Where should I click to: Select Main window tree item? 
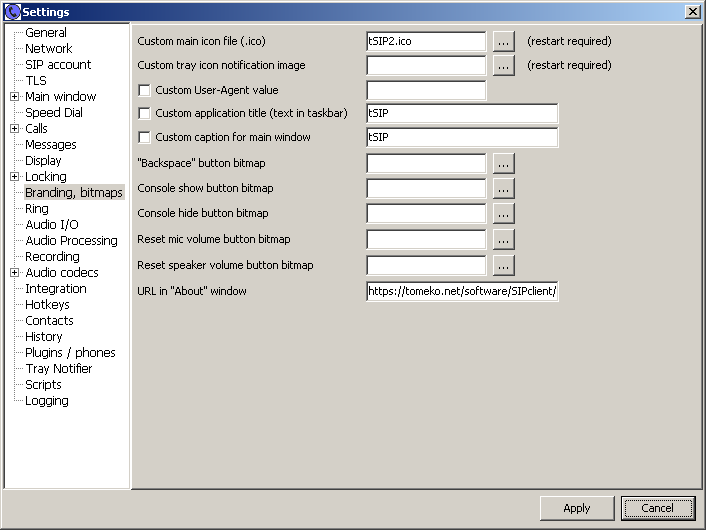click(x=61, y=96)
